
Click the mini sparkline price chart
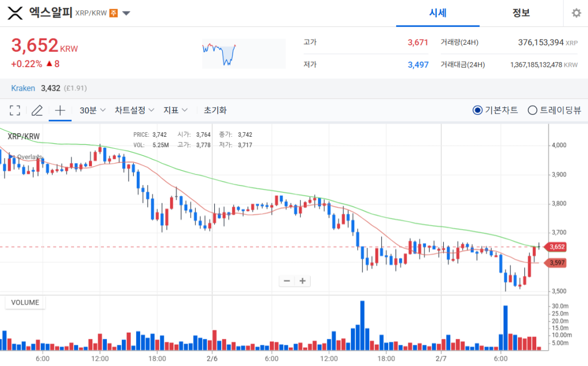coord(243,53)
